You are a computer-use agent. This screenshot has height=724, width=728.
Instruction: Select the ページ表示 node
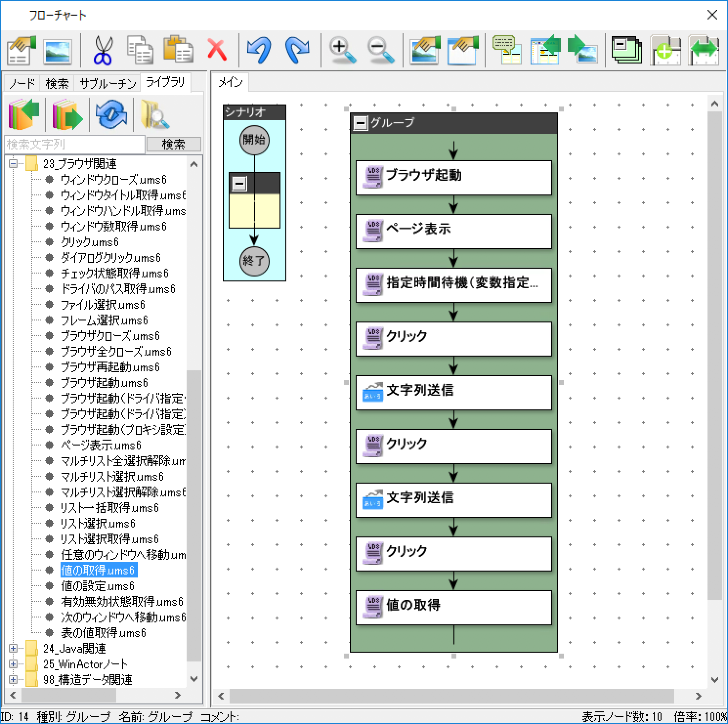click(x=453, y=232)
